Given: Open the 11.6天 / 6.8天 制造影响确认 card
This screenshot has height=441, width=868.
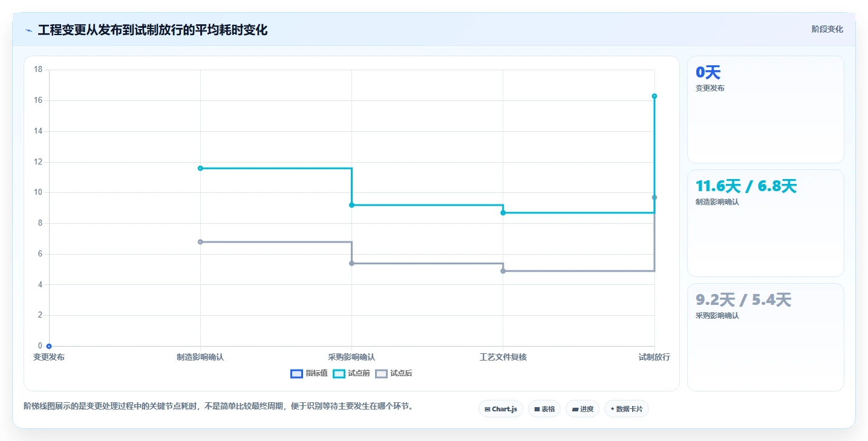Looking at the screenshot, I should coord(765,223).
